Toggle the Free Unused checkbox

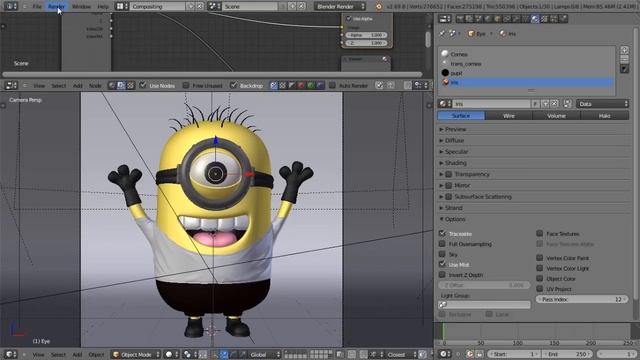pyautogui.click(x=186, y=85)
